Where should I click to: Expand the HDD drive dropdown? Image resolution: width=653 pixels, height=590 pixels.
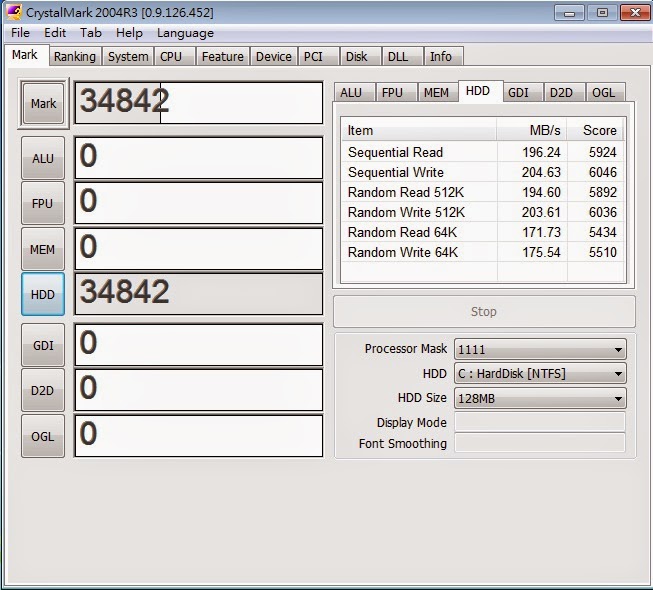click(540, 373)
